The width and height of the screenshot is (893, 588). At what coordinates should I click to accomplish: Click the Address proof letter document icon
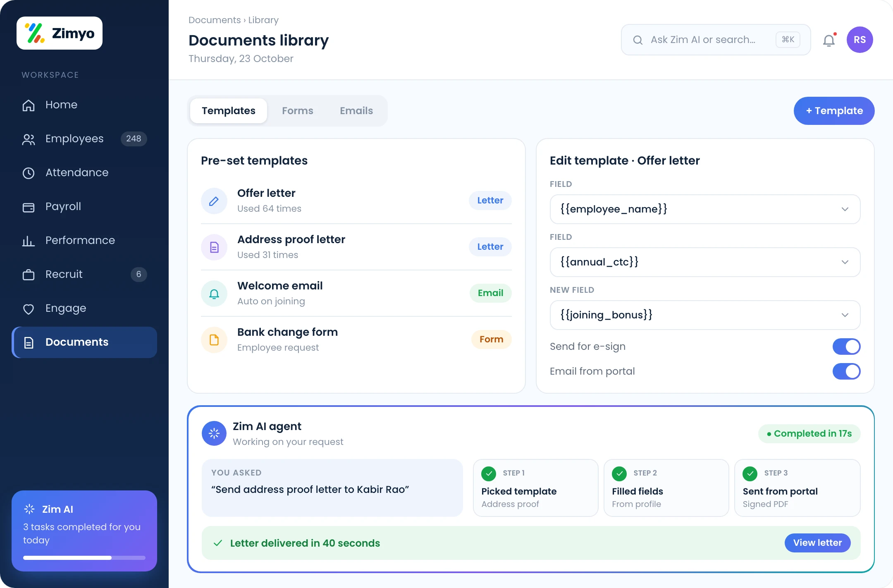214,247
